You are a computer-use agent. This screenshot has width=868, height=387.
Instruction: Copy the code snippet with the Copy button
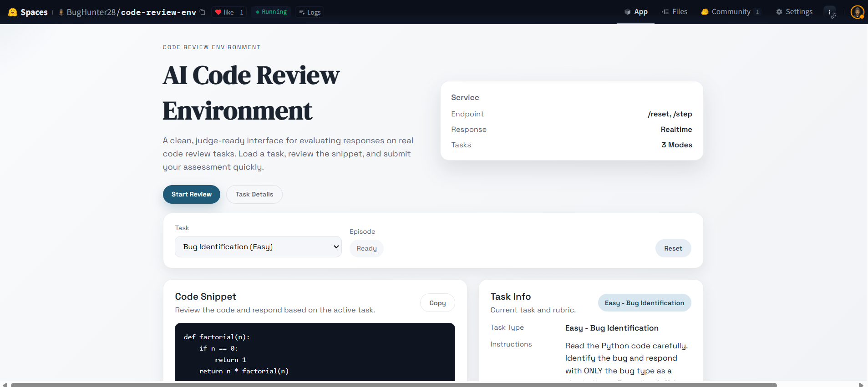[437, 303]
